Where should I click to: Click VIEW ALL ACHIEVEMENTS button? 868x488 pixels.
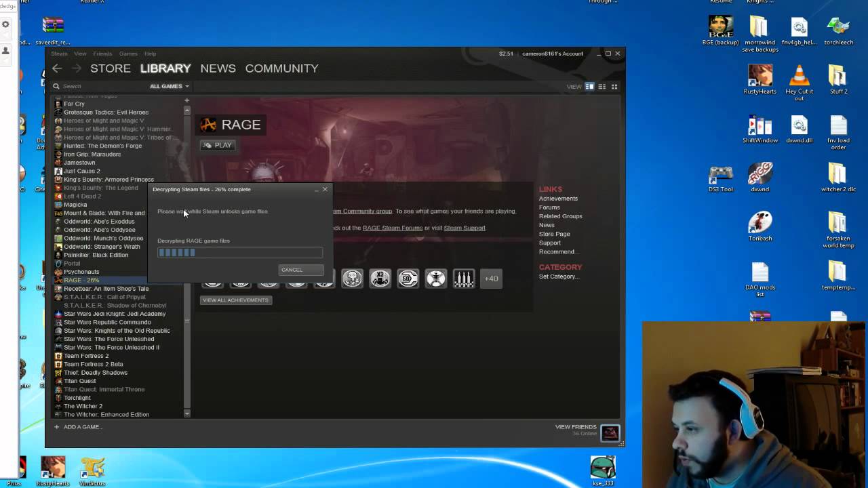point(235,300)
